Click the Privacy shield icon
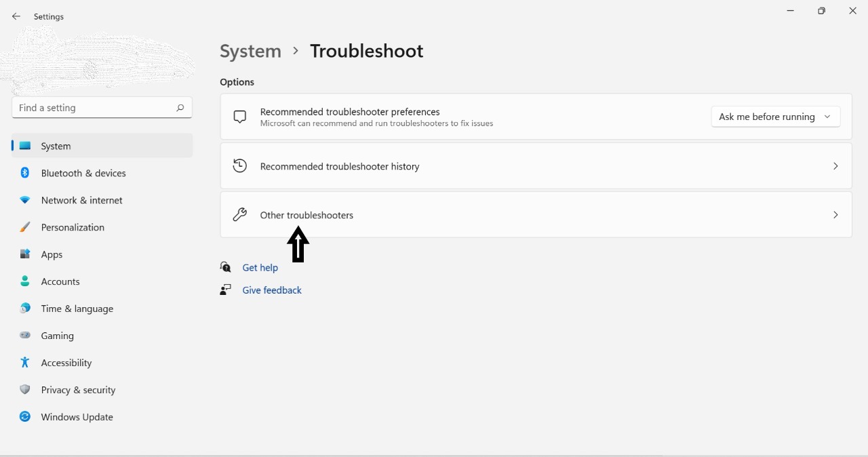This screenshot has height=457, width=868. click(25, 390)
